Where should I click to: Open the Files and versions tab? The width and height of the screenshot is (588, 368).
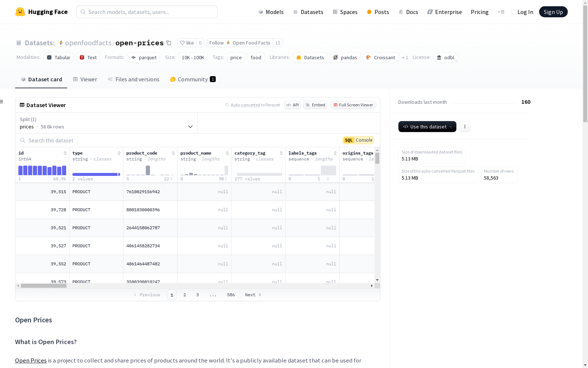click(133, 79)
